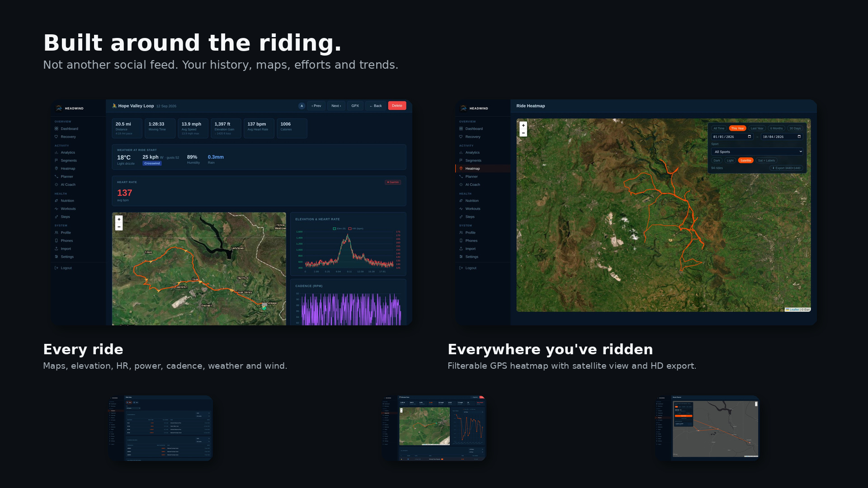Download the ride as GPX
The height and width of the screenshot is (488, 868).
pyautogui.click(x=355, y=106)
